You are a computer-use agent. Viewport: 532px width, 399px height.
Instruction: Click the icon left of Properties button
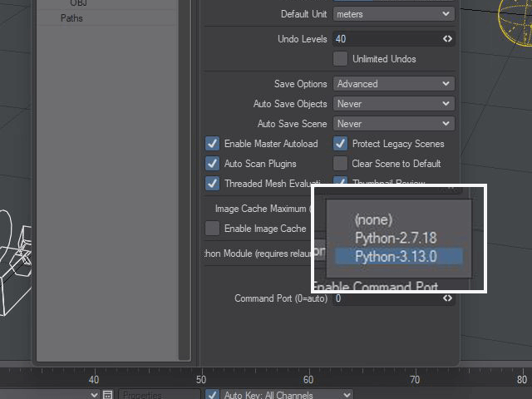click(107, 394)
